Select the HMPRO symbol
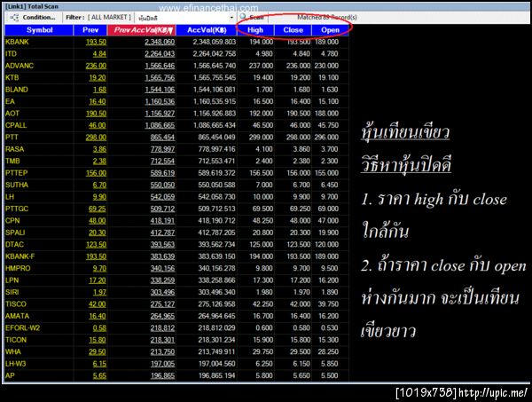Viewport: 532px width, 402px height. (x=18, y=268)
